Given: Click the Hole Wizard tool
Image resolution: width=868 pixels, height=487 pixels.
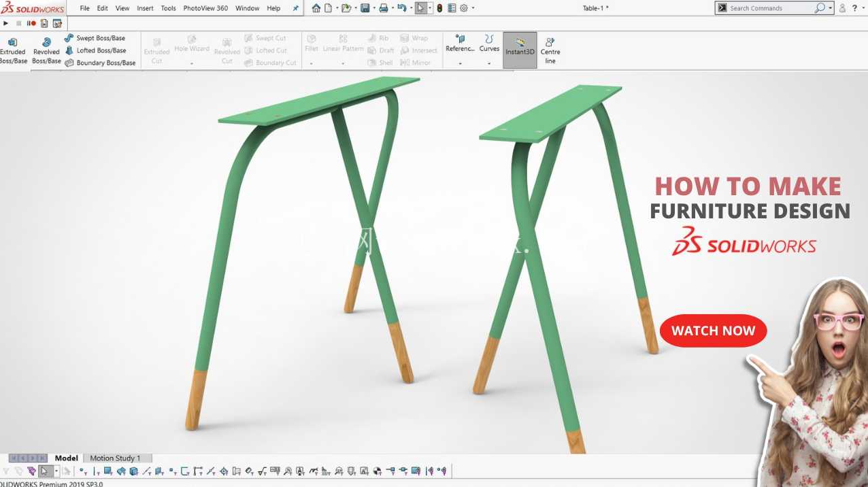Looking at the screenshot, I should 192,44.
